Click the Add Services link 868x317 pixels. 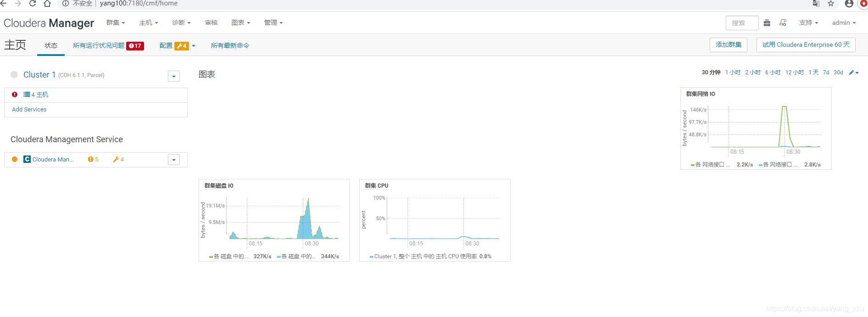(x=29, y=109)
